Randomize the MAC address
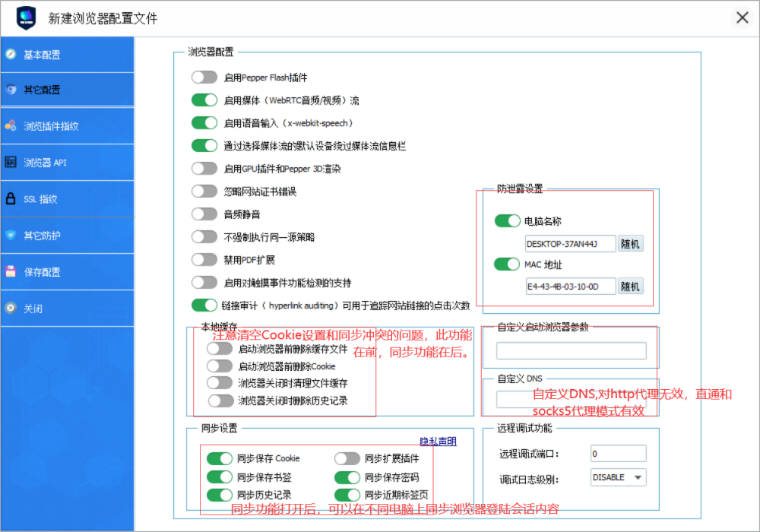Image resolution: width=760 pixels, height=532 pixels. click(630, 287)
